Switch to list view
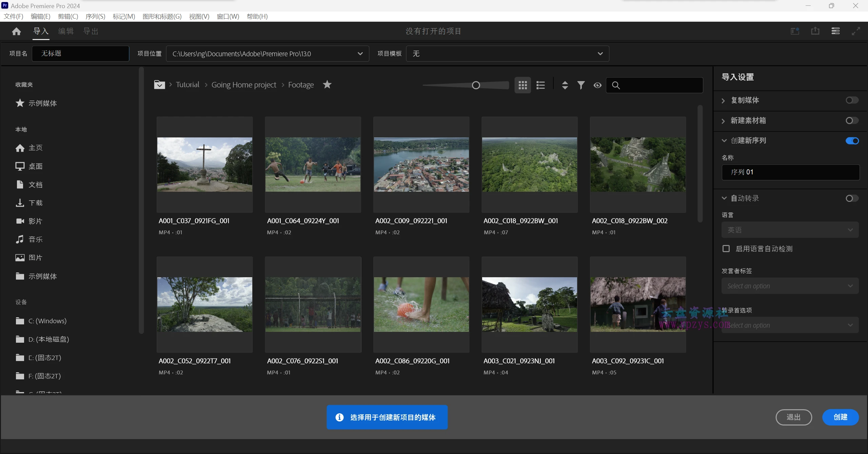The height and width of the screenshot is (454, 868). [540, 85]
